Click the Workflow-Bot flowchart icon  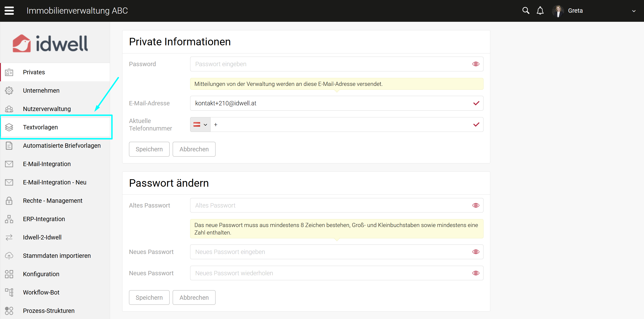coord(9,292)
